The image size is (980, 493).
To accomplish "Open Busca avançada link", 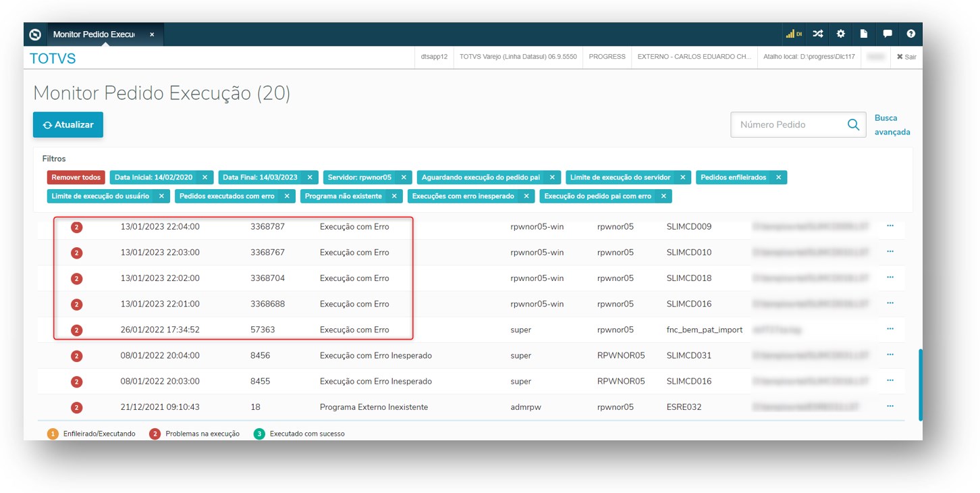I will [892, 125].
